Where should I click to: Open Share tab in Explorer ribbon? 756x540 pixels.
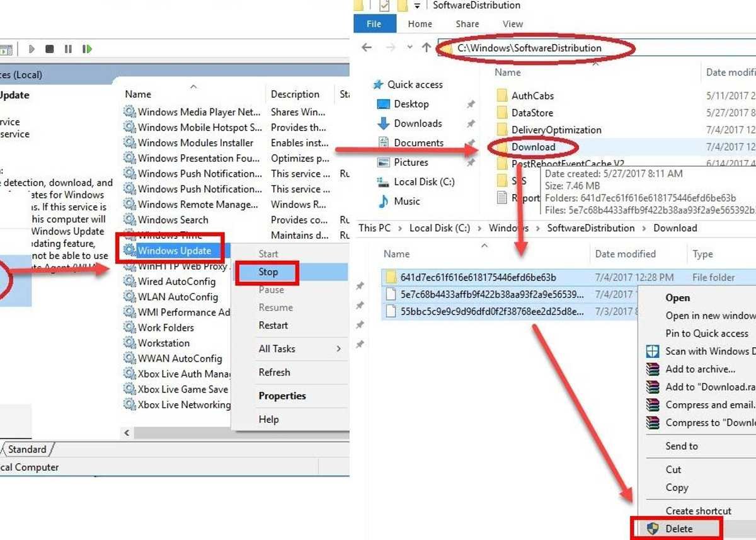(467, 24)
